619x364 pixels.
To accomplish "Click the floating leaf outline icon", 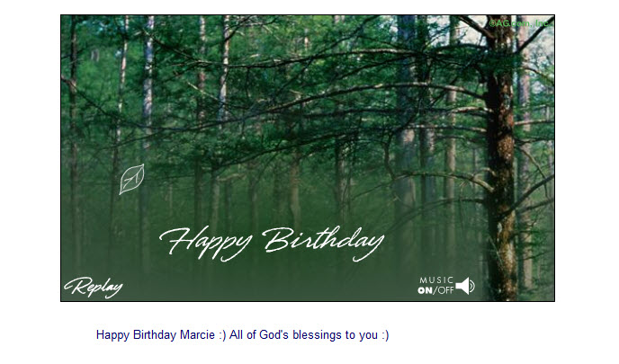I will [132, 180].
